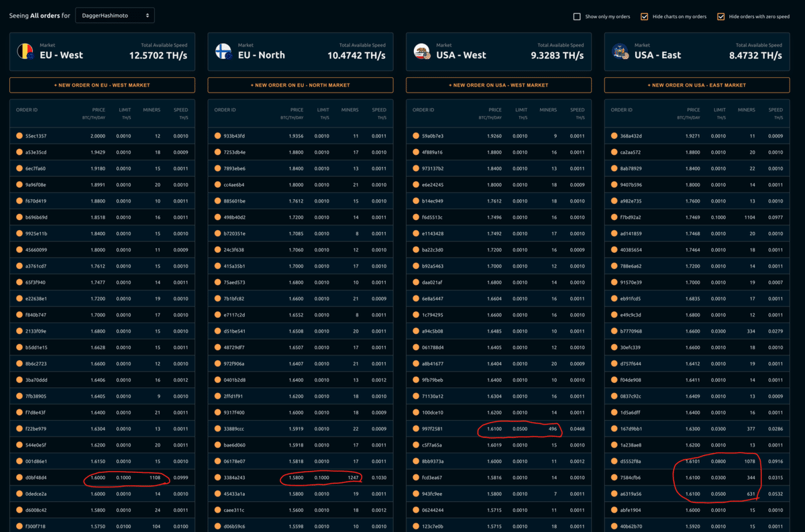Select order ID 972f906a in EU - North

point(234,364)
